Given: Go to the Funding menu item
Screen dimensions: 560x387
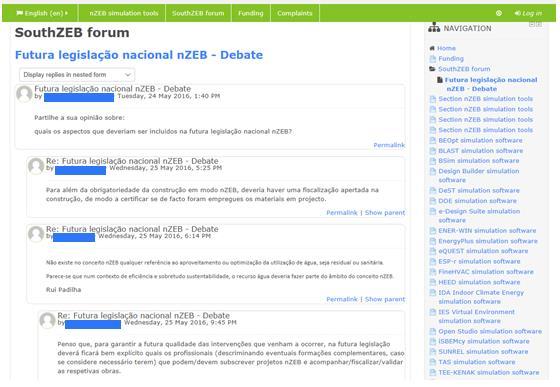Looking at the screenshot, I should coord(251,13).
